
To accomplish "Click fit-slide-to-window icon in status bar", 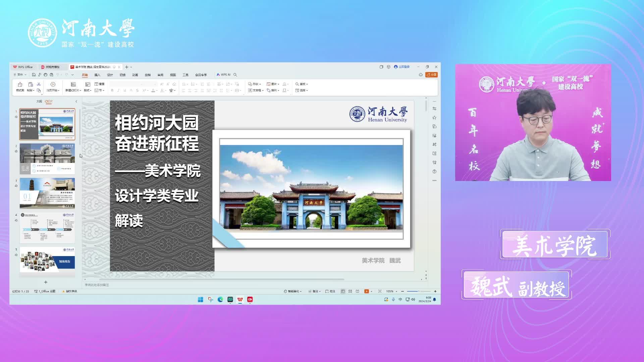I will click(380, 291).
